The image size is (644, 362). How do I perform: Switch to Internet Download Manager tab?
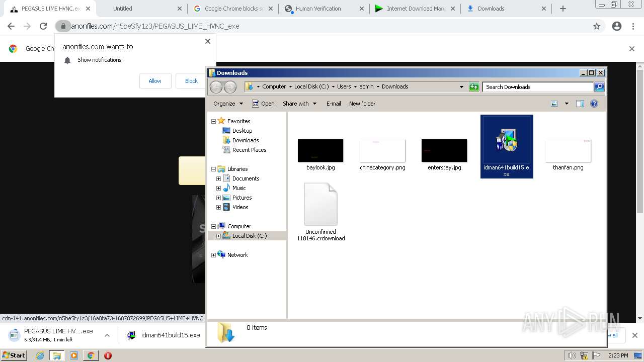point(416,9)
